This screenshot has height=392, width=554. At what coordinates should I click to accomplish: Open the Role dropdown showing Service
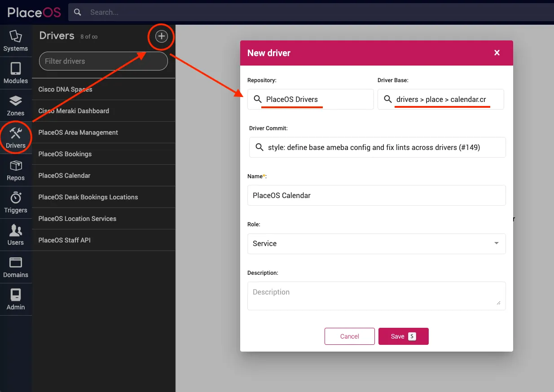click(x=376, y=243)
